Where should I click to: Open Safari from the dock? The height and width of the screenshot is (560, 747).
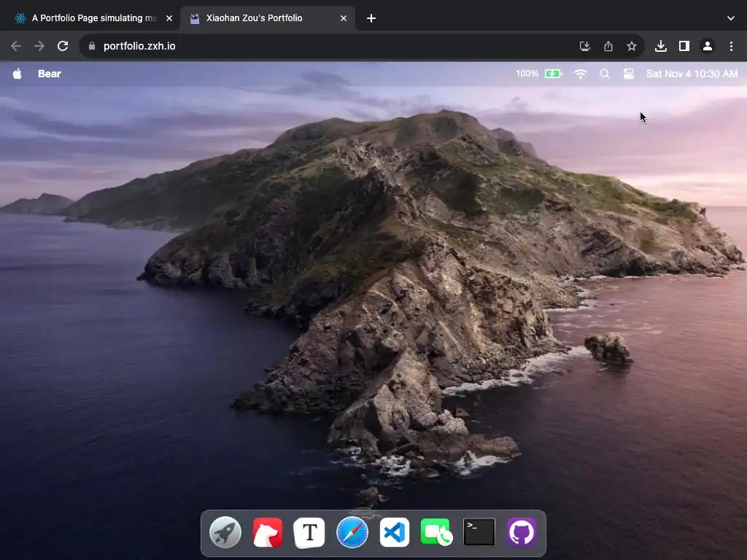(x=352, y=532)
